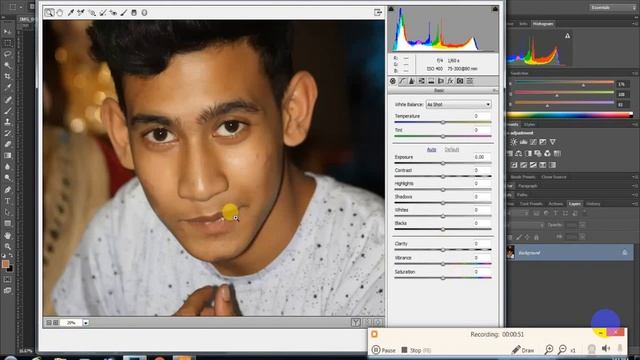Open the zoom level dropdown arrow
Screen dimensions: 640x360
86,323
